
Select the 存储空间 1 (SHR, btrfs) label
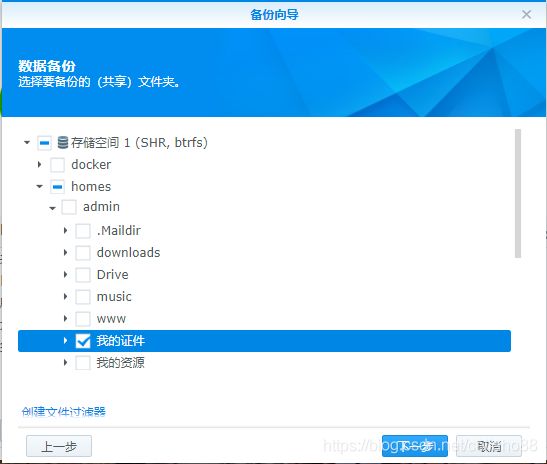point(140,142)
